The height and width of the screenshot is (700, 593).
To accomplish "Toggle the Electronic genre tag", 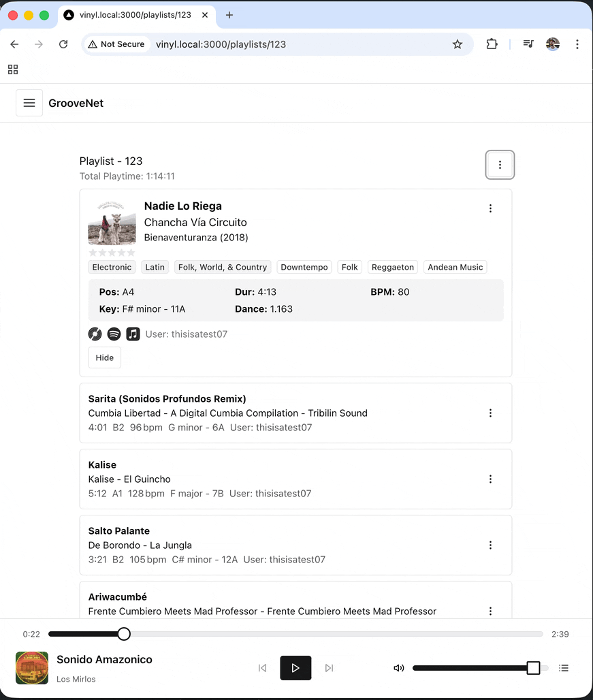I will point(112,267).
